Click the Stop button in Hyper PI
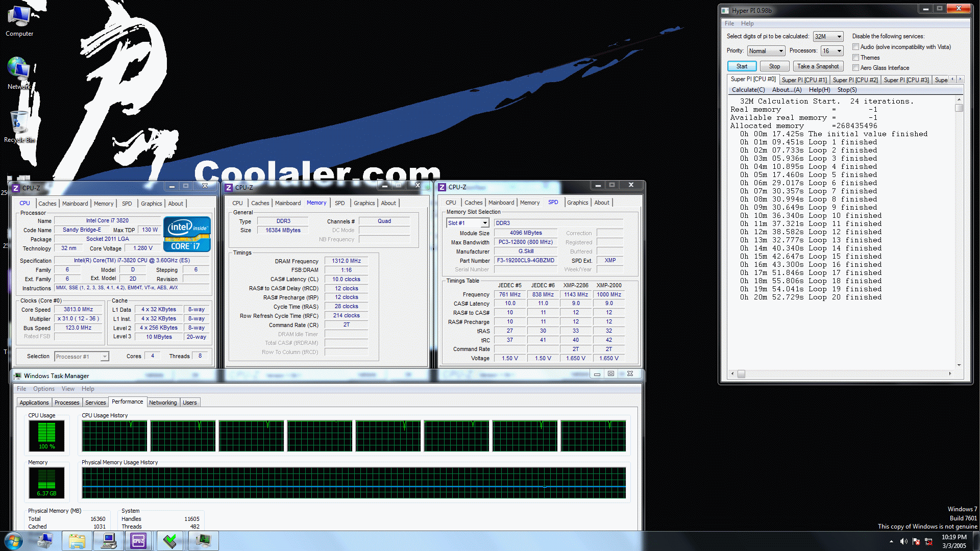This screenshot has height=551, width=980. tap(774, 66)
